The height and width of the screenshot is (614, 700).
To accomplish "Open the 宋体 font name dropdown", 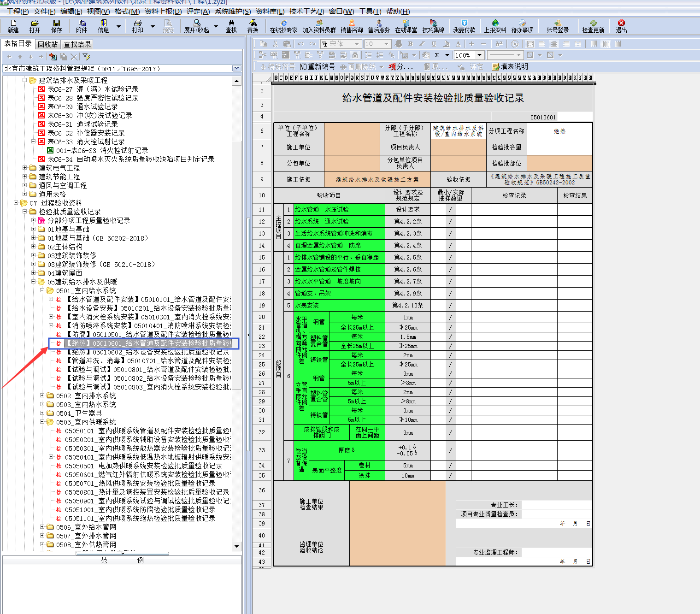I will tap(357, 44).
